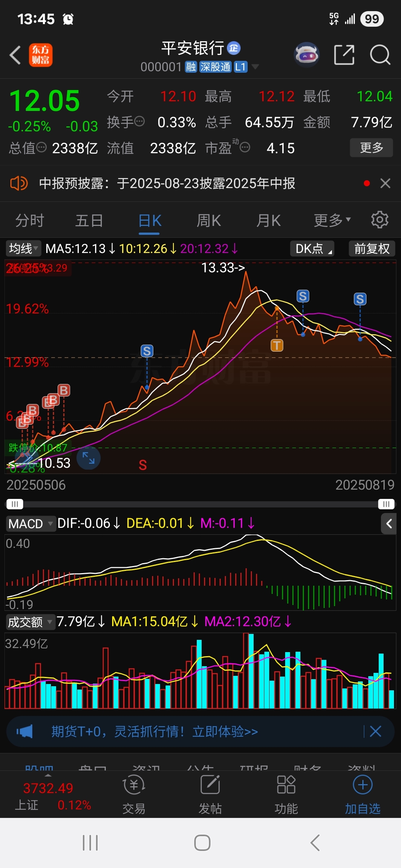The image size is (401, 868).
Task: Tap the speaker announcement icon
Action: coord(19,183)
